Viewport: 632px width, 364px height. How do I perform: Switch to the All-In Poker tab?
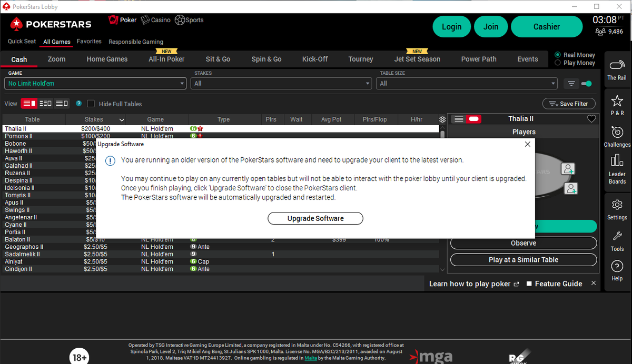tap(166, 59)
